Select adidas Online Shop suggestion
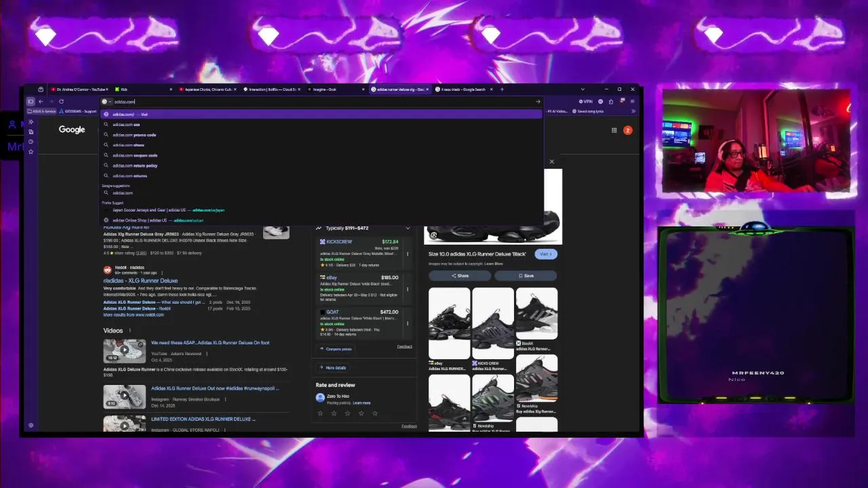Viewport: 868px width, 488px height. tap(322, 220)
